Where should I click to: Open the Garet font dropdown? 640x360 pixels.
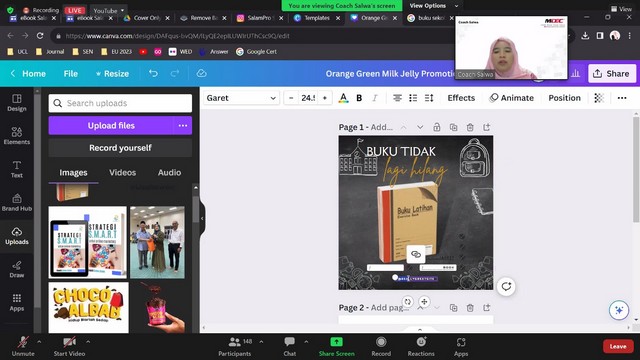coord(241,98)
